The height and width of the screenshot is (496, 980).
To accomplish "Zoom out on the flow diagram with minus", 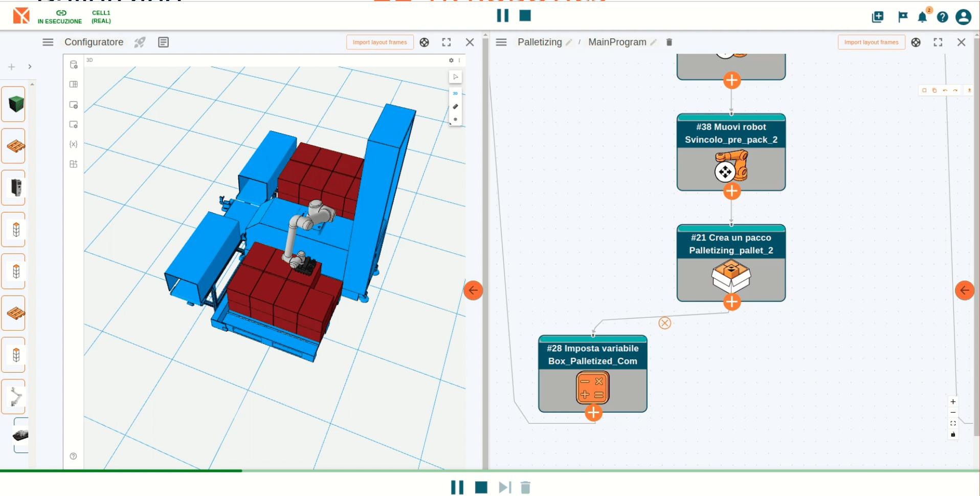I will pos(953,413).
